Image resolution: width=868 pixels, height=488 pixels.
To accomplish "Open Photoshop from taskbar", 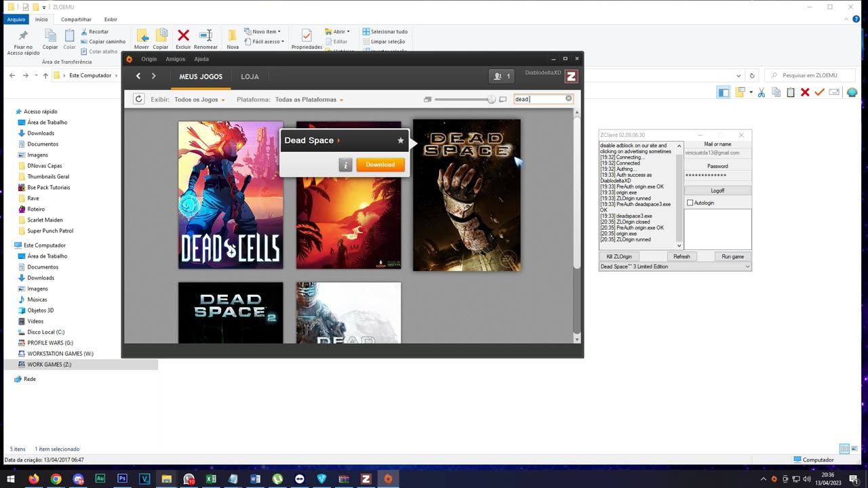I will pos(122,479).
